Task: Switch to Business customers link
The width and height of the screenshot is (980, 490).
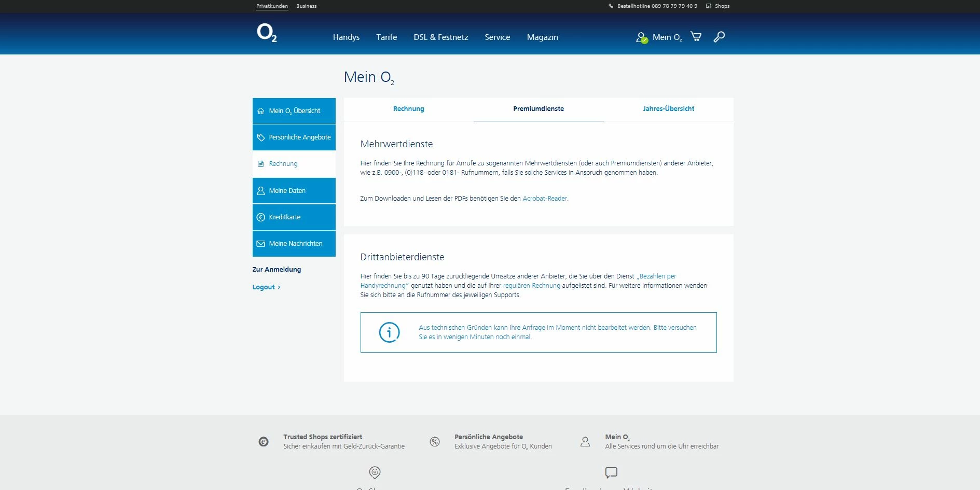Action: [x=307, y=6]
